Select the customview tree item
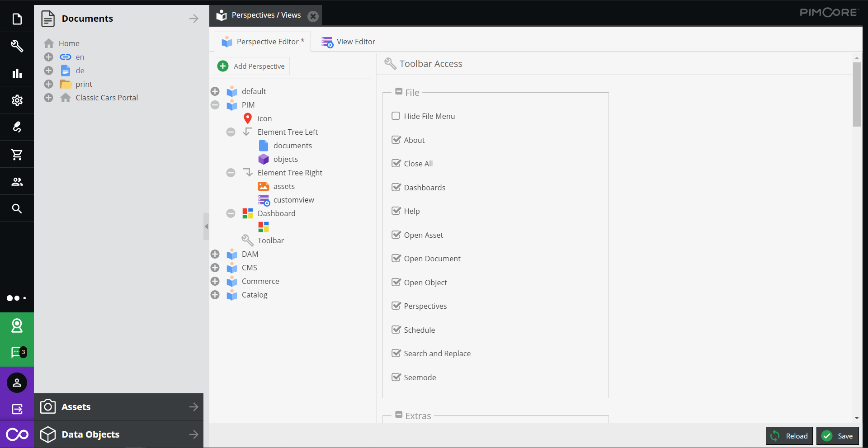Image resolution: width=868 pixels, height=448 pixels. pos(293,200)
